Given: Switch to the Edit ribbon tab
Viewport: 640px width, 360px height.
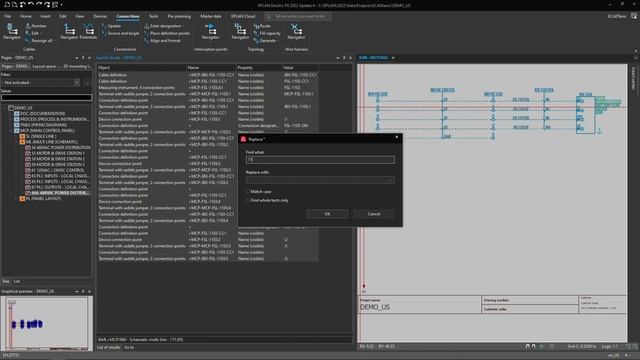Looking at the screenshot, I should click(x=63, y=16).
